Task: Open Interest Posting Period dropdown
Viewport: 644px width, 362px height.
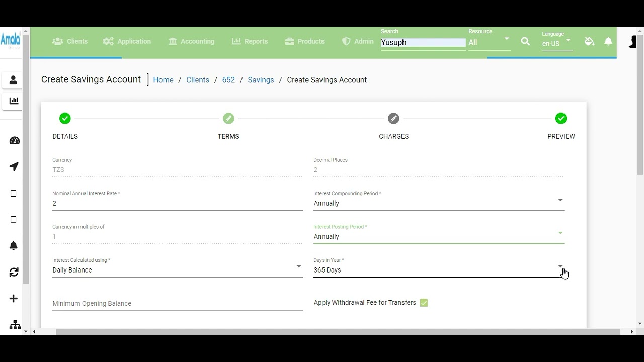Action: (438, 236)
